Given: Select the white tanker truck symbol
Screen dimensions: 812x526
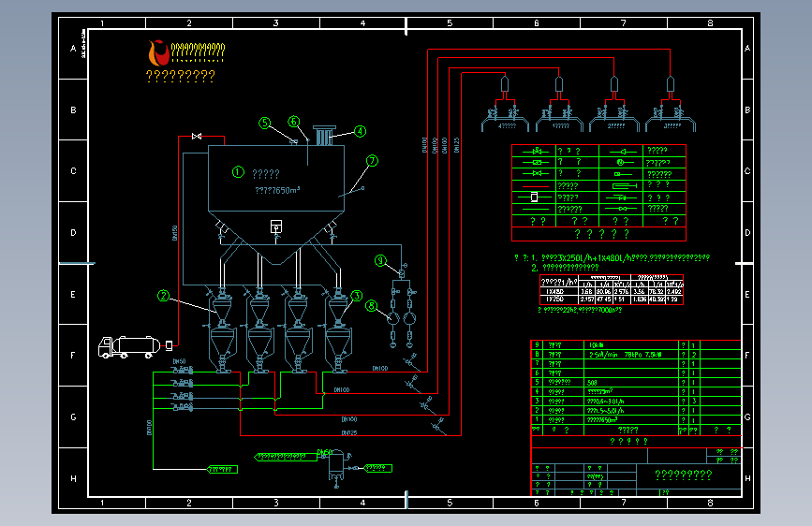Looking at the screenshot, I should [129, 347].
